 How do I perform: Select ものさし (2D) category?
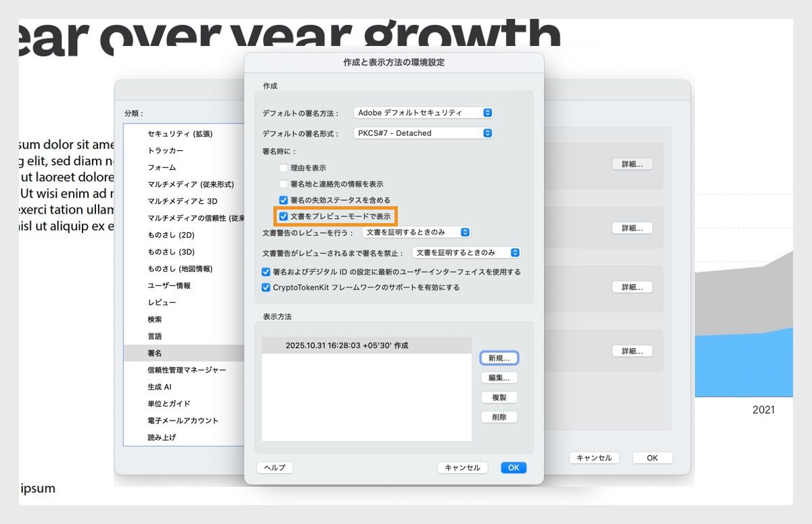click(x=184, y=235)
